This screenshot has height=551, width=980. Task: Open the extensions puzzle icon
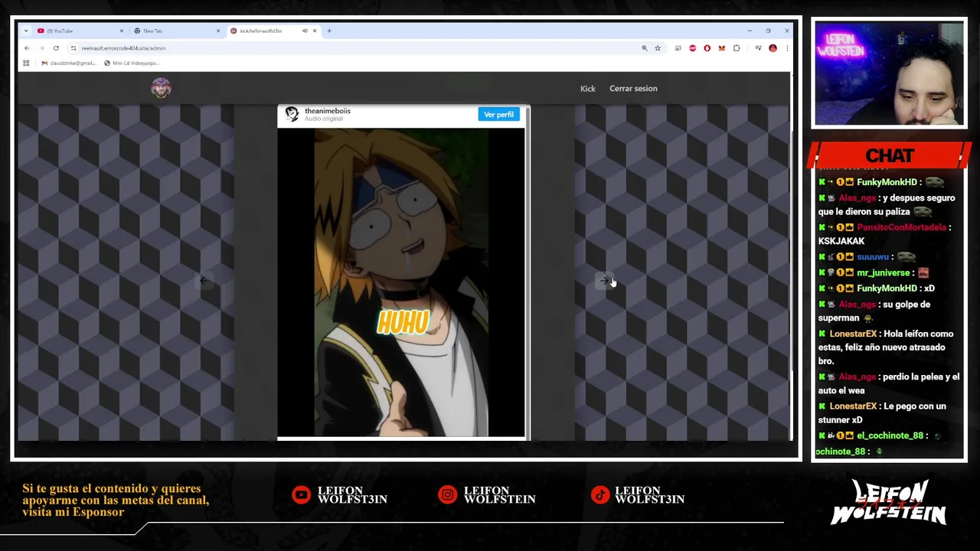pyautogui.click(x=737, y=48)
